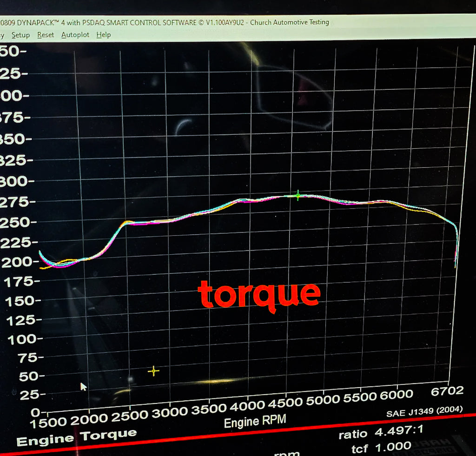Open the Autoplot menu
Screen dimensions: 476x456
74,34
